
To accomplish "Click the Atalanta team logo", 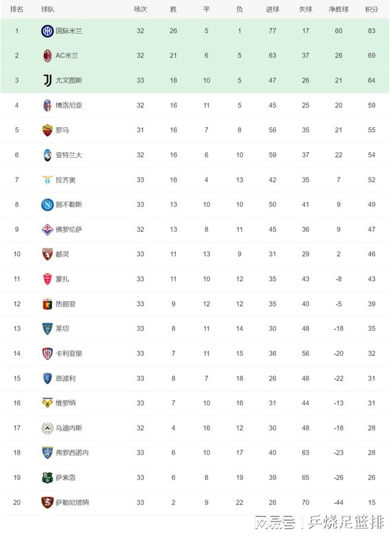I will click(x=47, y=155).
